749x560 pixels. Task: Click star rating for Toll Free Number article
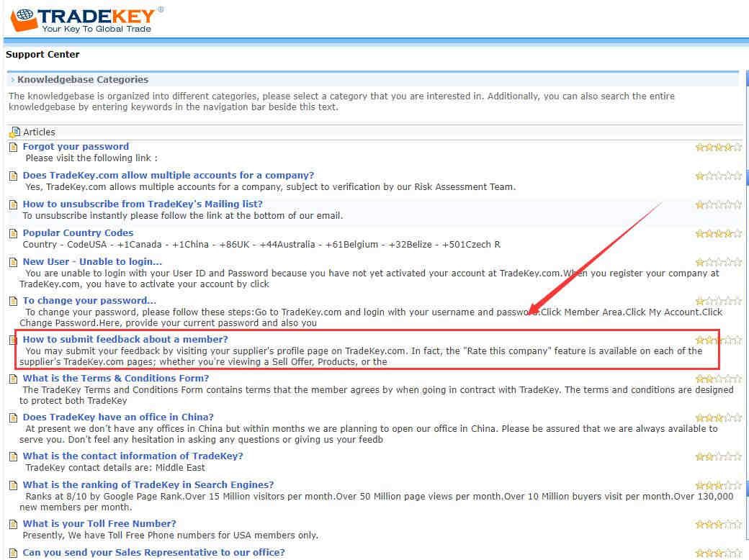[x=719, y=524]
